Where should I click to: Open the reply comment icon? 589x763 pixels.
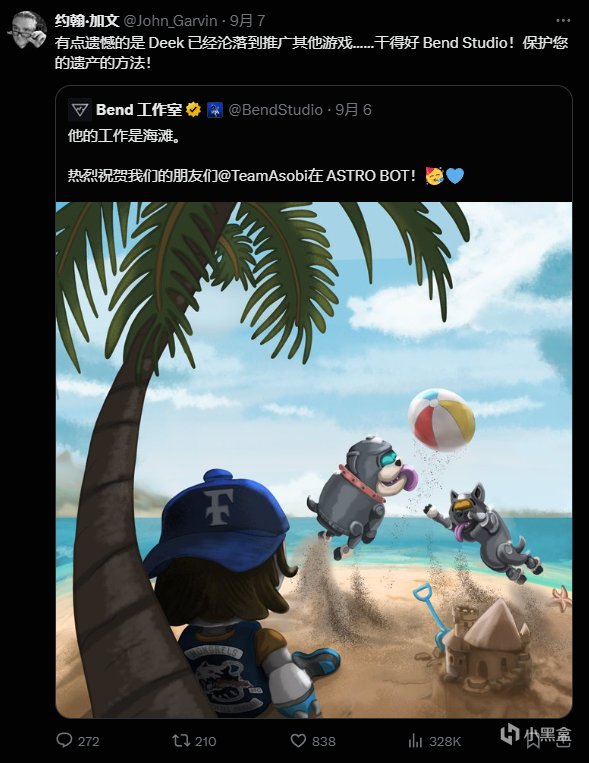tap(64, 741)
